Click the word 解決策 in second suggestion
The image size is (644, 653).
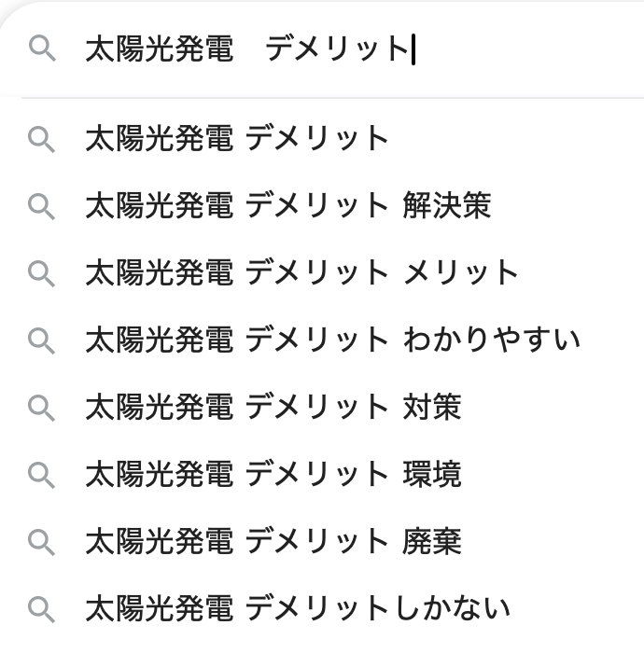447,205
